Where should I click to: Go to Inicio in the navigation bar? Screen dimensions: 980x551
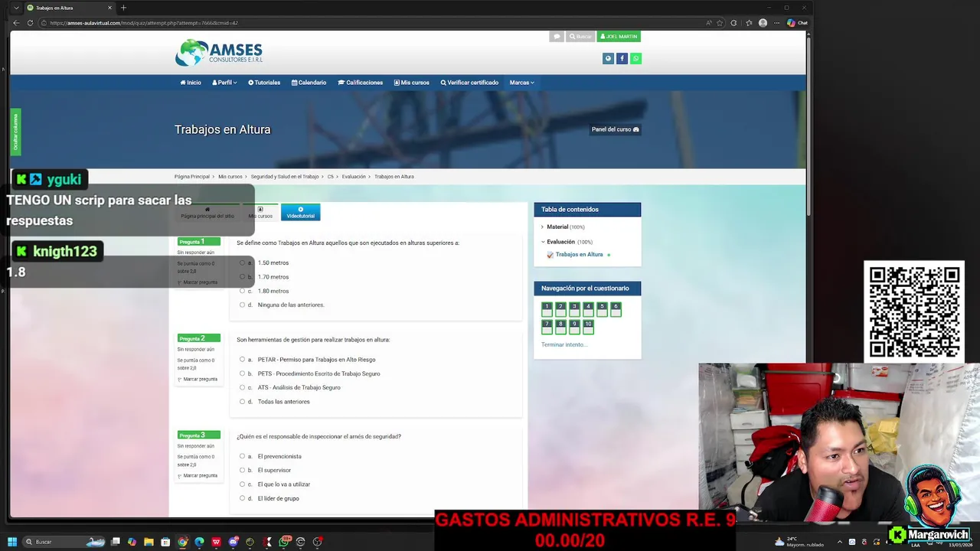pyautogui.click(x=191, y=83)
